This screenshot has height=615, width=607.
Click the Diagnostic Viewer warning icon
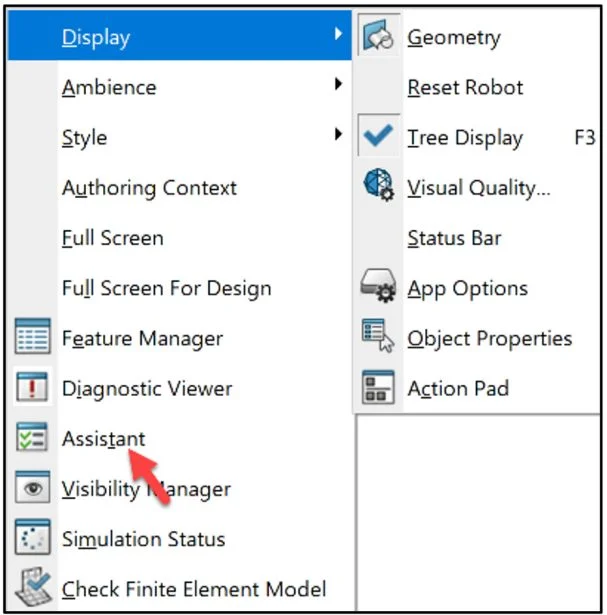(x=32, y=388)
